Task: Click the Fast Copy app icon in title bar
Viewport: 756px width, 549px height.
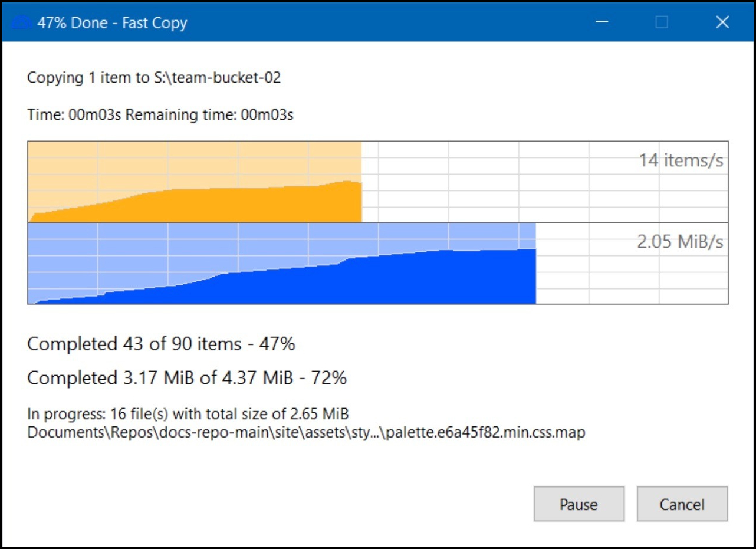Action: click(22, 23)
